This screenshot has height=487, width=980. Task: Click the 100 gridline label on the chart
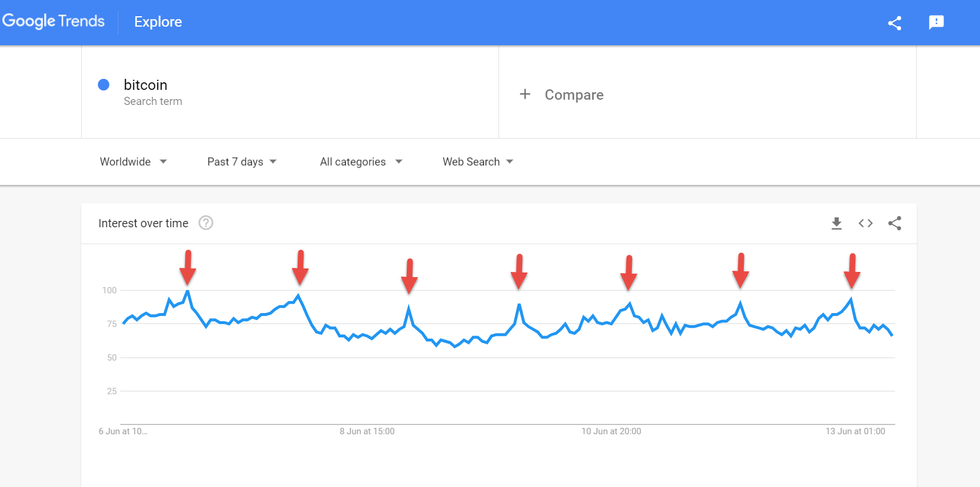click(110, 290)
